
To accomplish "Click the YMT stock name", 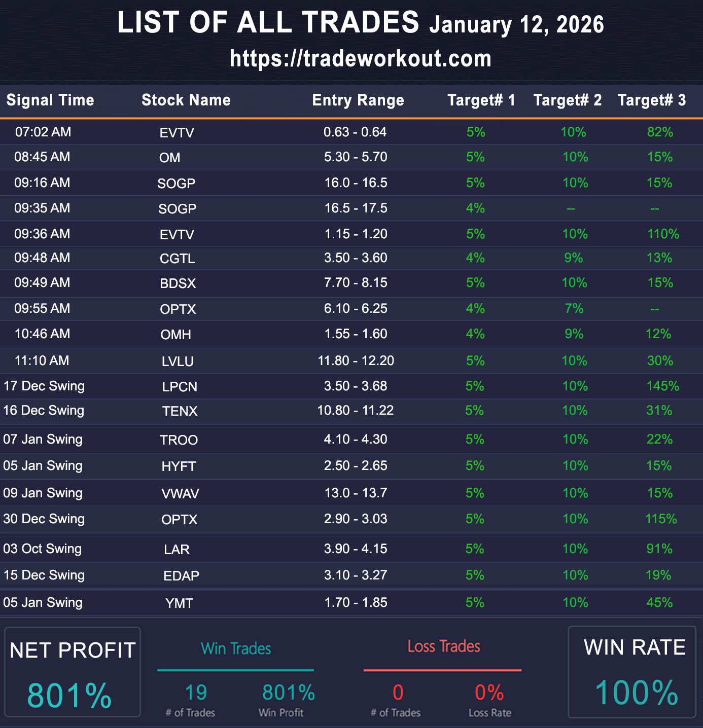I will tap(179, 603).
